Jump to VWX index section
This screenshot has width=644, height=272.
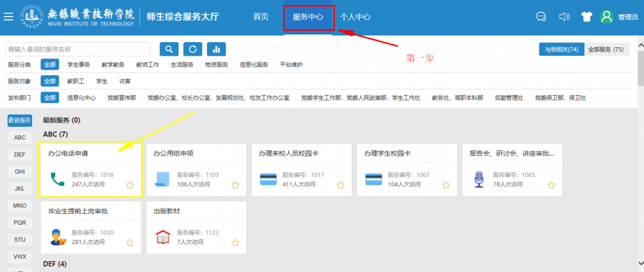click(x=20, y=256)
